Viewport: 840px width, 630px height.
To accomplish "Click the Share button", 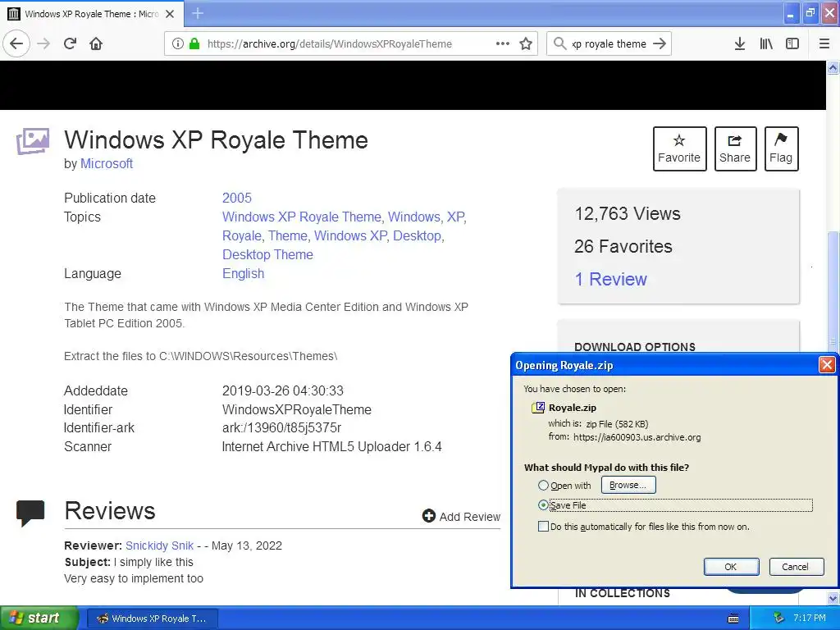I will click(x=735, y=149).
